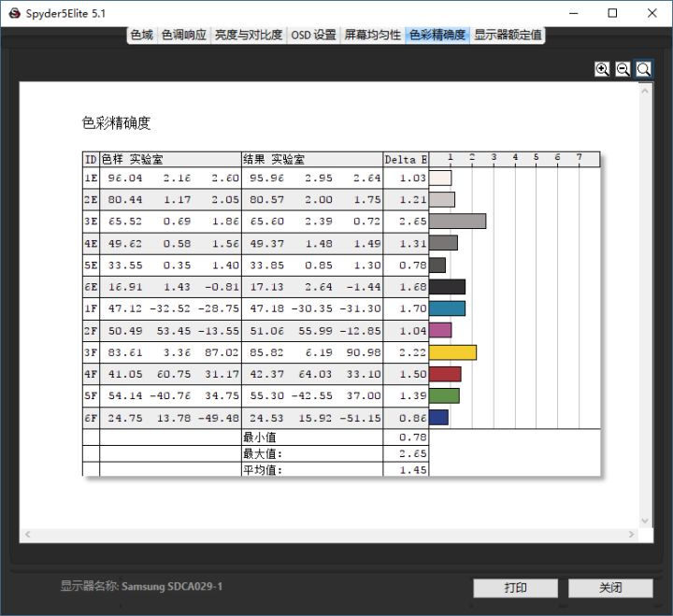The height and width of the screenshot is (616, 673).
Task: Click Delta E value 2.22 in row 3F
Action: 413,352
